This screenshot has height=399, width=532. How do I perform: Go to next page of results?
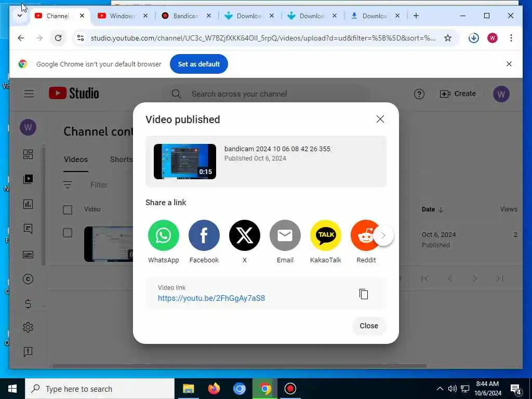(x=475, y=278)
